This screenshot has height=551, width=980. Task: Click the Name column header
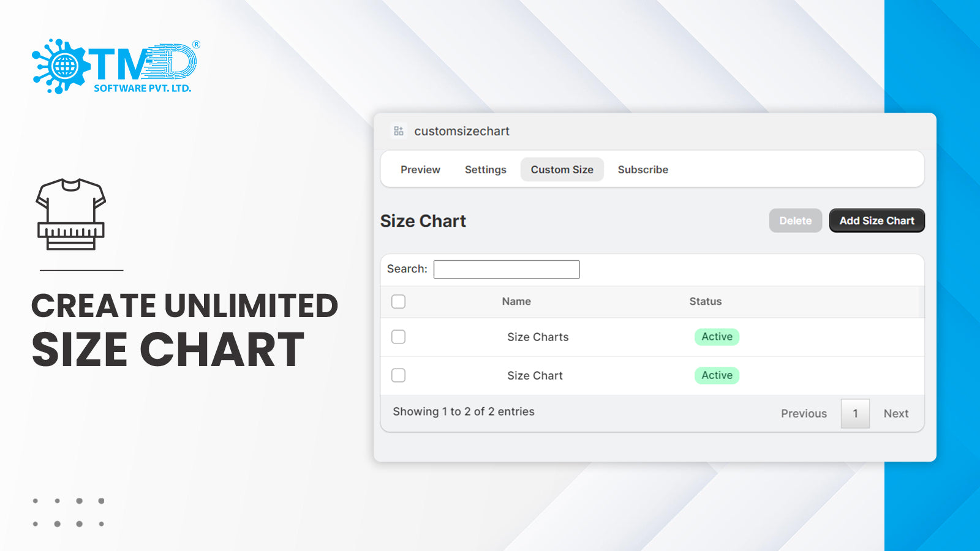516,301
